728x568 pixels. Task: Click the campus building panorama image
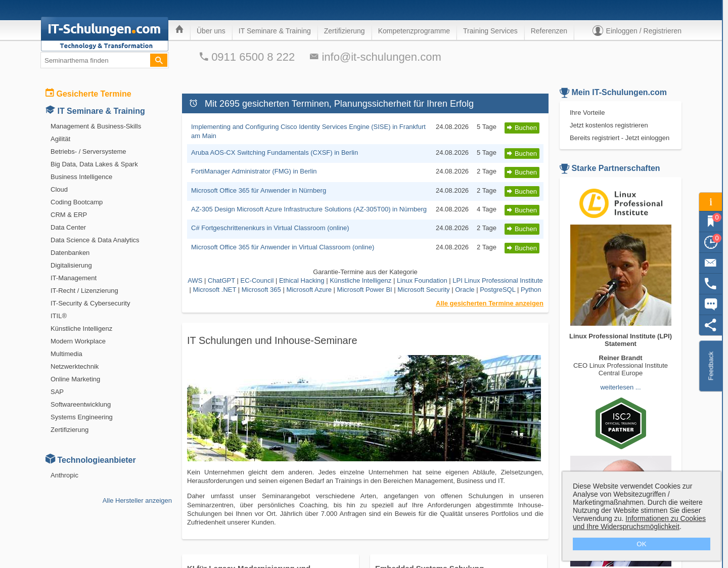point(364,408)
